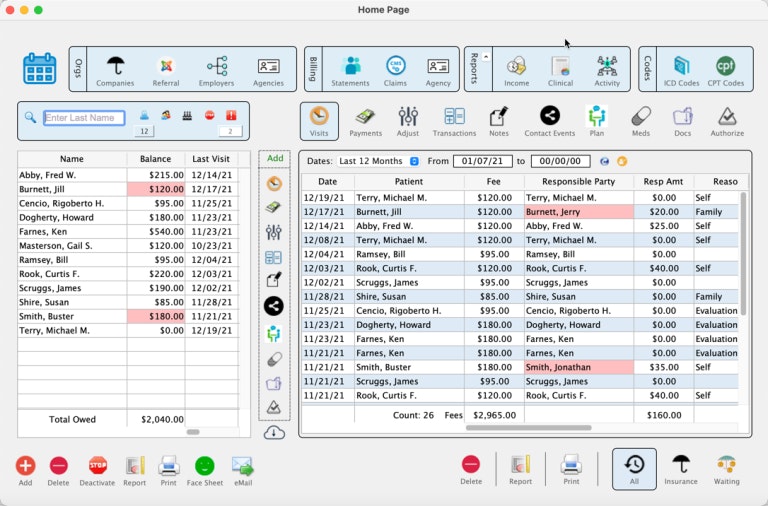768x506 pixels.
Task: Click Add column contact event share icon
Action: [274, 306]
